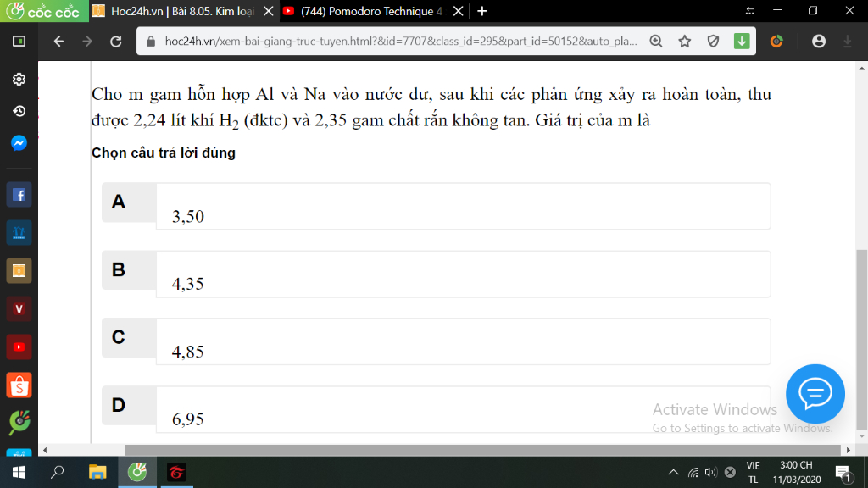Open Messenger from the sidebar

point(19,143)
